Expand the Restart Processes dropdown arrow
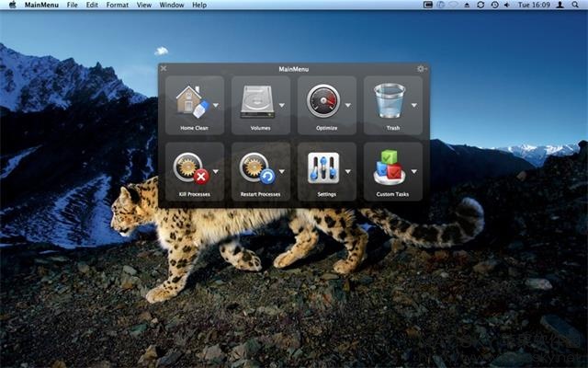This screenshot has height=368, width=588. 282,172
